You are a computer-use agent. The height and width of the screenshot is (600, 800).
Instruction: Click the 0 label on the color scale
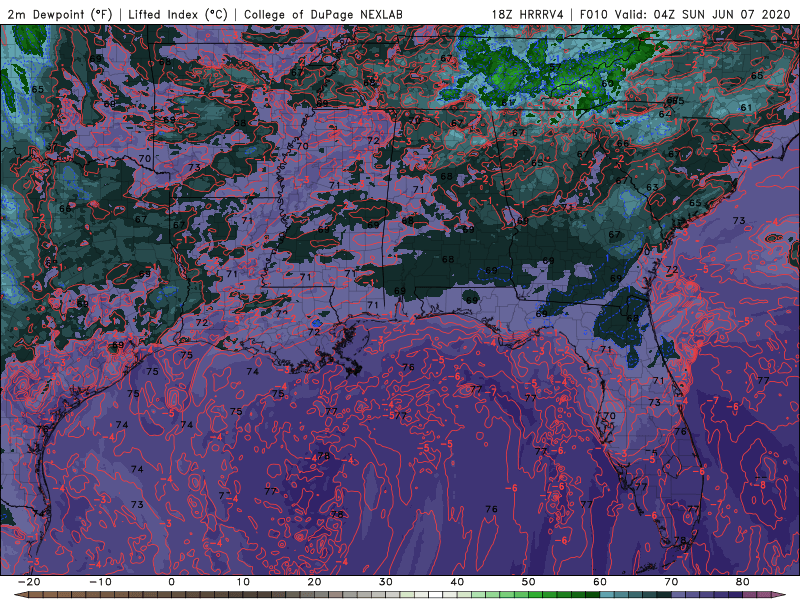(171, 582)
